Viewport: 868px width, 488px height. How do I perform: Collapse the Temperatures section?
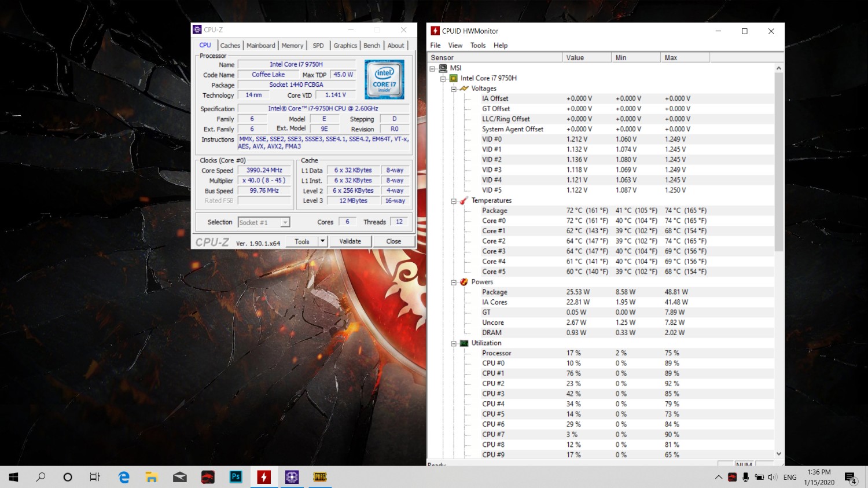click(x=454, y=201)
